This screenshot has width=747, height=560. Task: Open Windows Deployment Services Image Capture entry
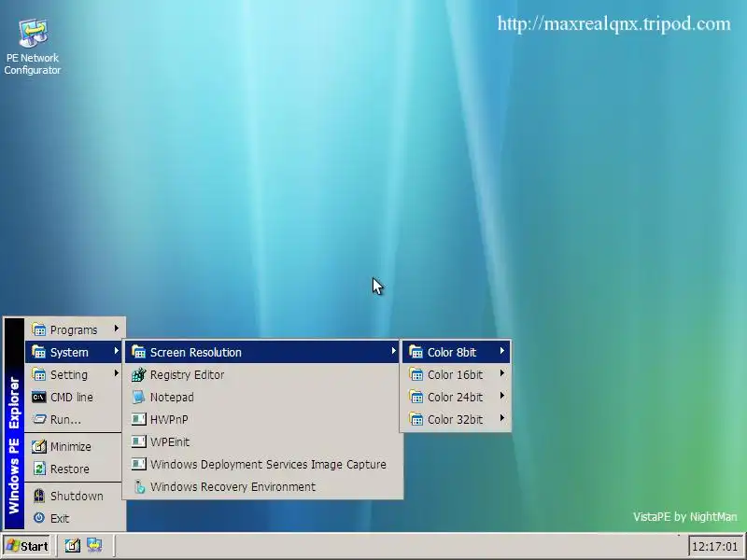[x=262, y=464]
